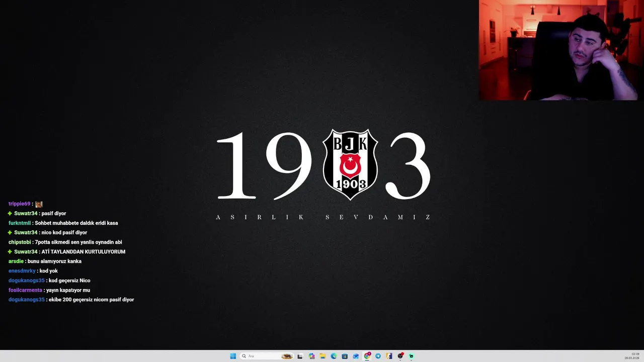644x362 pixels.
Task: Open the clock and date in system tray
Action: (632, 356)
